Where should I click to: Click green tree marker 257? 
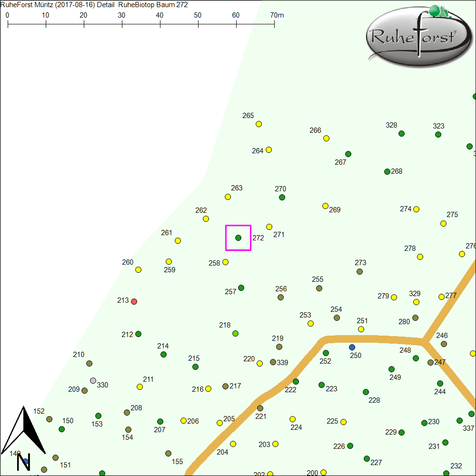click(x=241, y=288)
